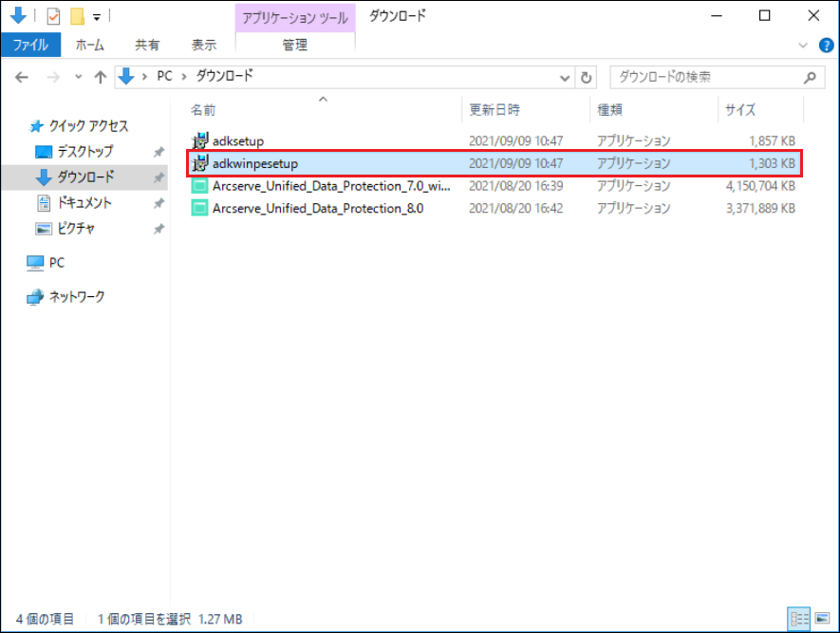Refresh the folder view
The height and width of the screenshot is (633, 840).
click(x=586, y=78)
